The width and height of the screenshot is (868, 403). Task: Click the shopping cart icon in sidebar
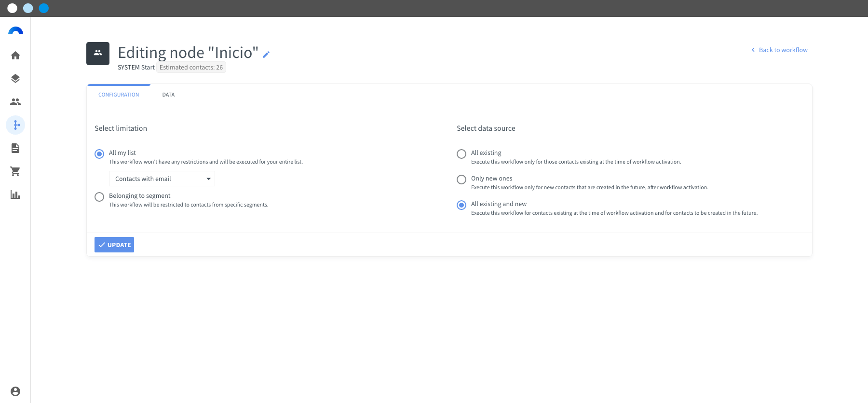pyautogui.click(x=15, y=171)
